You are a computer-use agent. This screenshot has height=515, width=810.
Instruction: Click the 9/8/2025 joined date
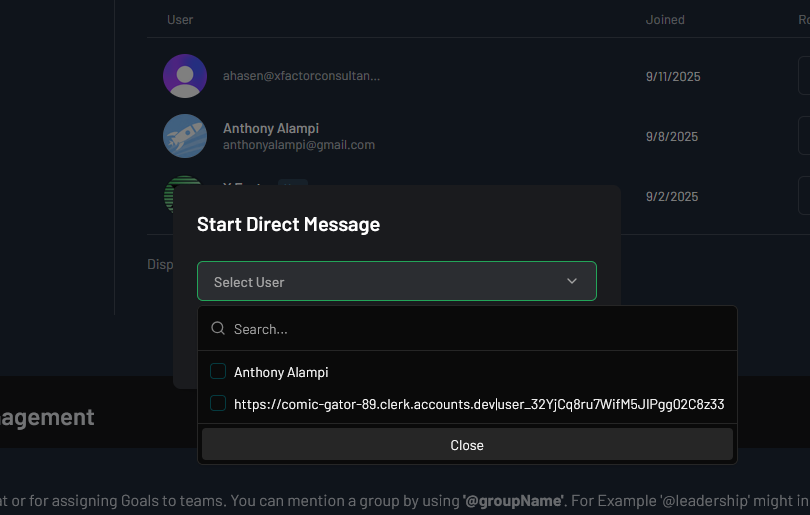[672, 136]
